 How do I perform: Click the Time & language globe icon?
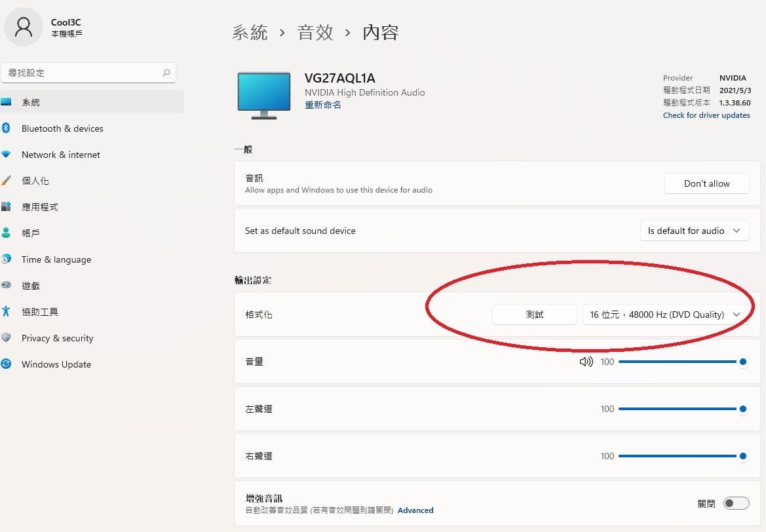pyautogui.click(x=6, y=259)
